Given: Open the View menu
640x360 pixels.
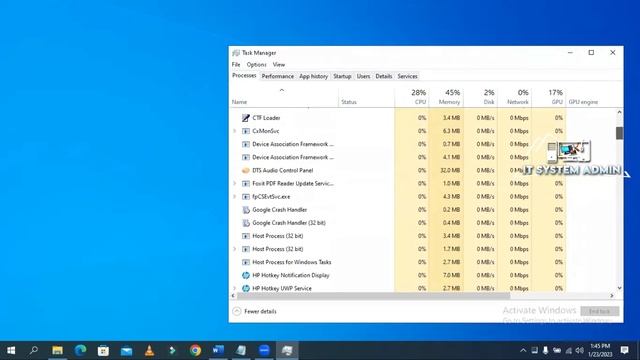Looking at the screenshot, I should tap(279, 64).
